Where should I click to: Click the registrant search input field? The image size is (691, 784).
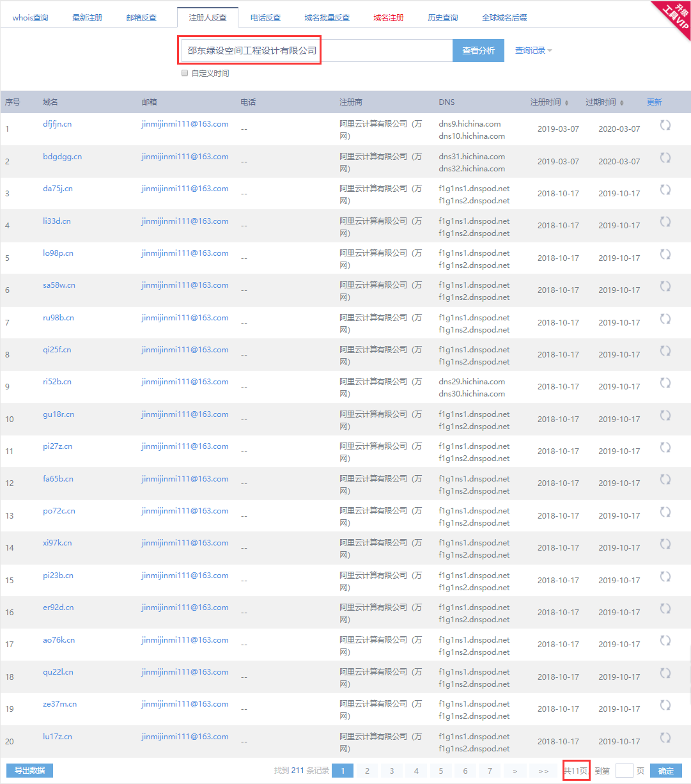click(x=316, y=51)
